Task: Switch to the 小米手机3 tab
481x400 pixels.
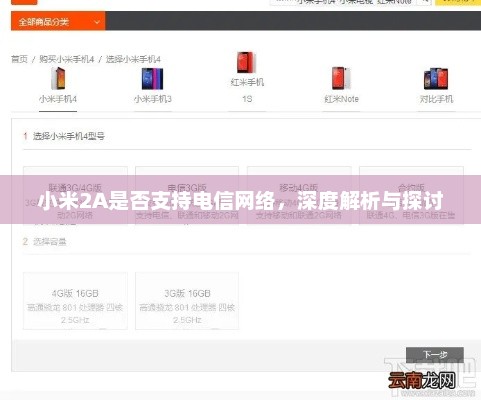Action: tap(153, 99)
